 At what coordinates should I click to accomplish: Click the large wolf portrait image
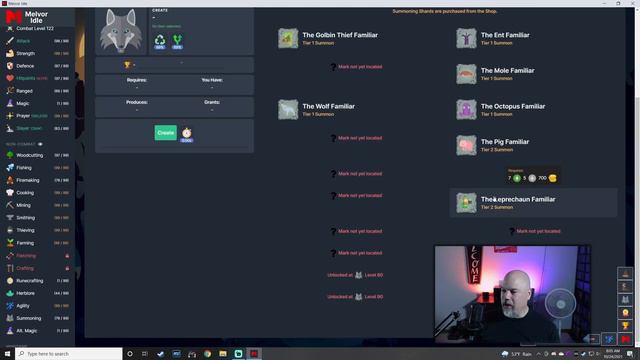pos(121,31)
